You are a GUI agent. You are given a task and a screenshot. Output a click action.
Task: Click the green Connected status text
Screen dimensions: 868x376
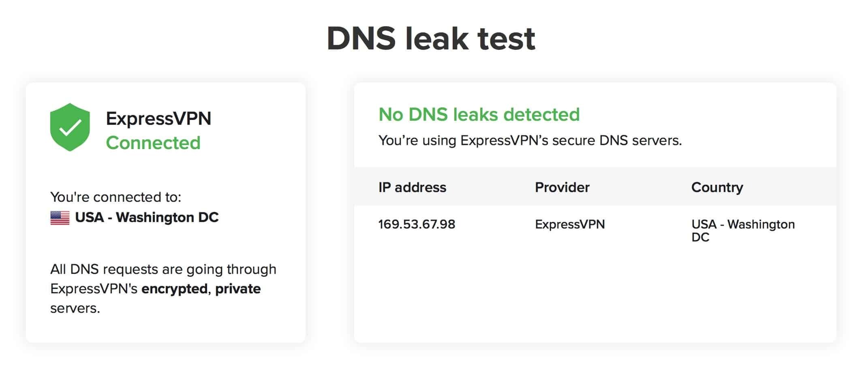click(x=153, y=143)
